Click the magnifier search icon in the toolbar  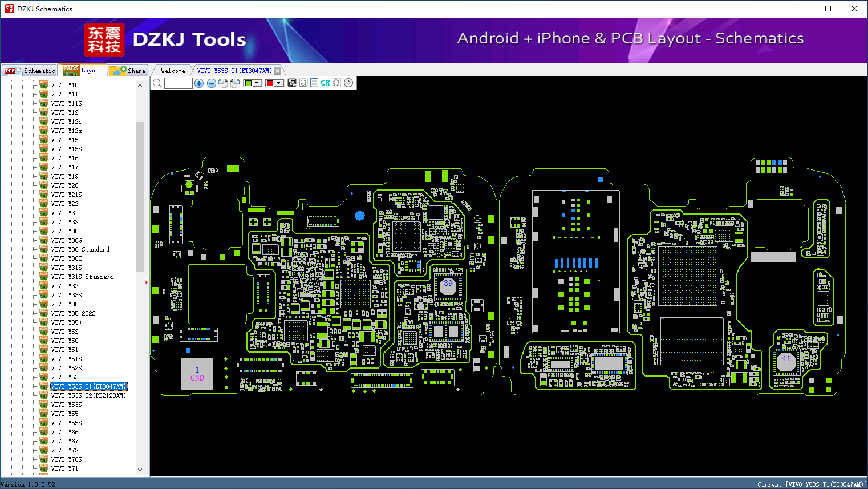click(157, 83)
